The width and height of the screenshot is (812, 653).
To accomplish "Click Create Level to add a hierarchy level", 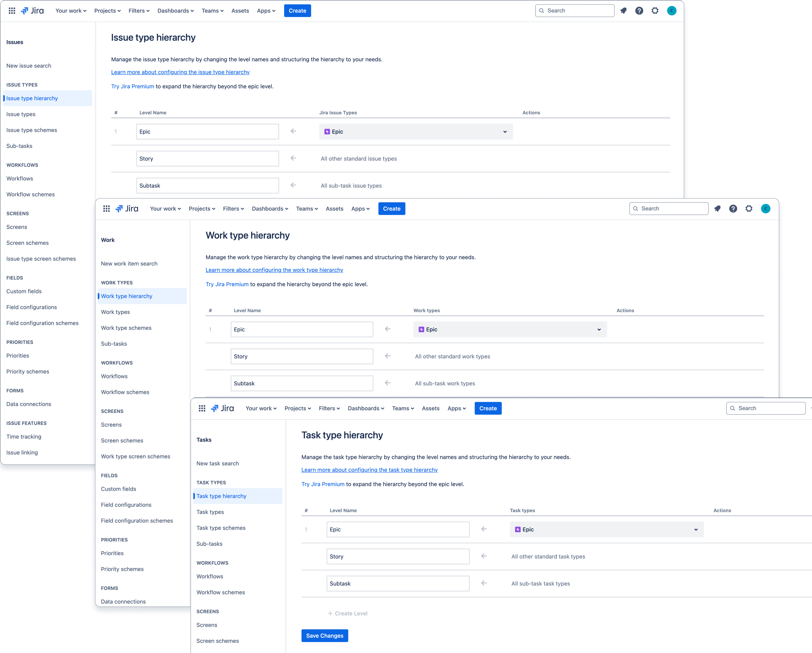I will (x=347, y=613).
